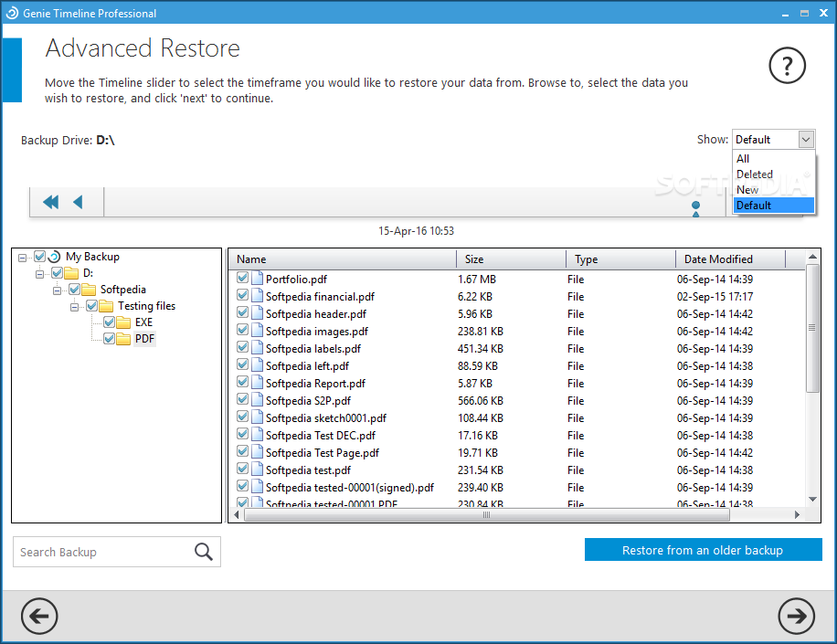The width and height of the screenshot is (837, 644).
Task: Click Restore from an older backup
Action: pos(703,550)
